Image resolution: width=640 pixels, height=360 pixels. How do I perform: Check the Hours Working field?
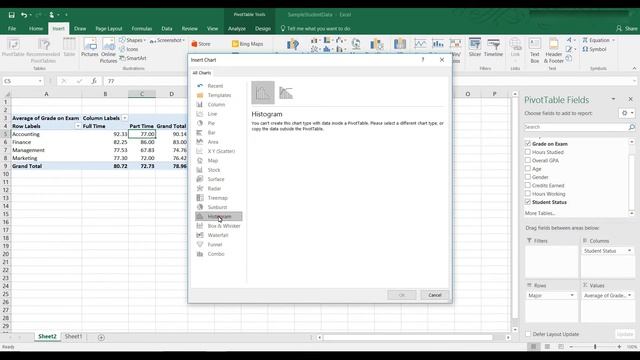point(528,194)
